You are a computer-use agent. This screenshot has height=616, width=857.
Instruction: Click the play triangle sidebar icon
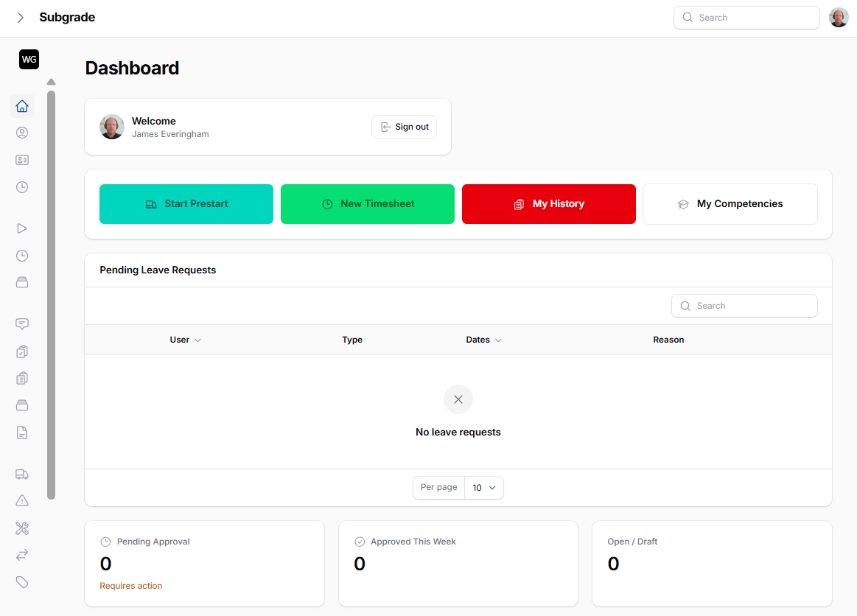[22, 228]
